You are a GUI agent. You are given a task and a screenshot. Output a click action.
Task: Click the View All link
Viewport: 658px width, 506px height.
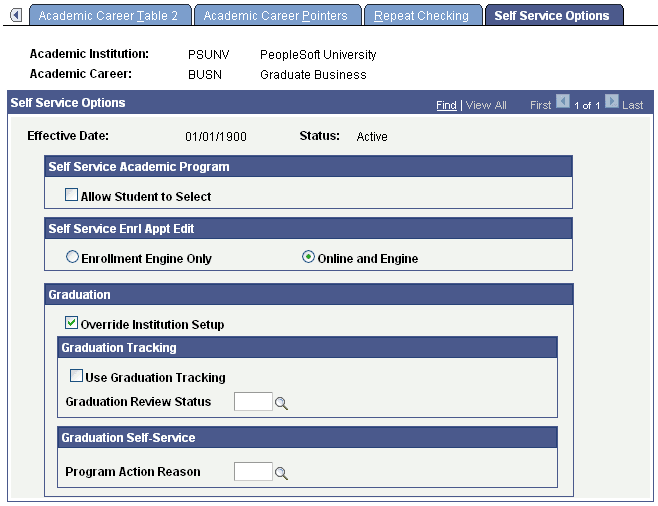(x=486, y=105)
